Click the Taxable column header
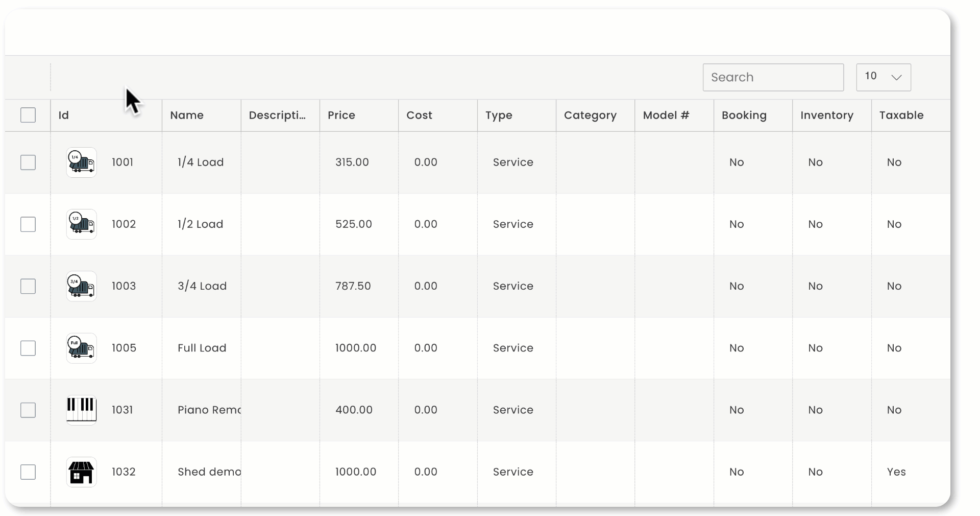 901,115
